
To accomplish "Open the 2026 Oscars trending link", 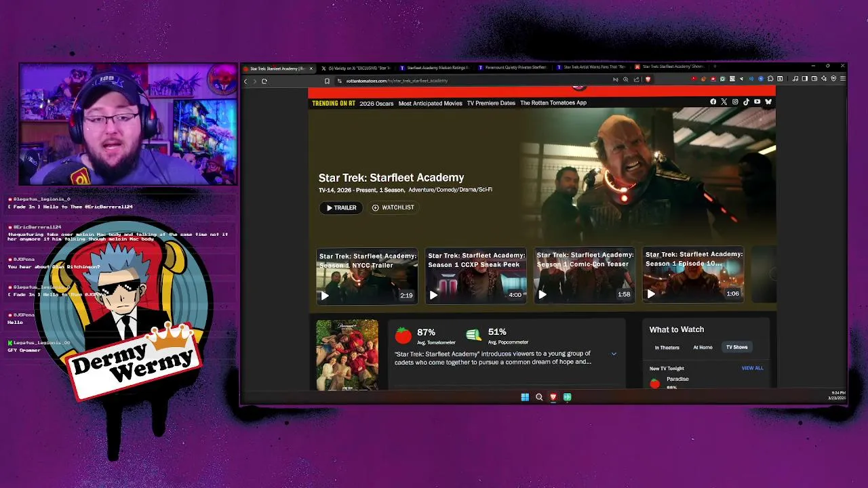I will pyautogui.click(x=376, y=103).
